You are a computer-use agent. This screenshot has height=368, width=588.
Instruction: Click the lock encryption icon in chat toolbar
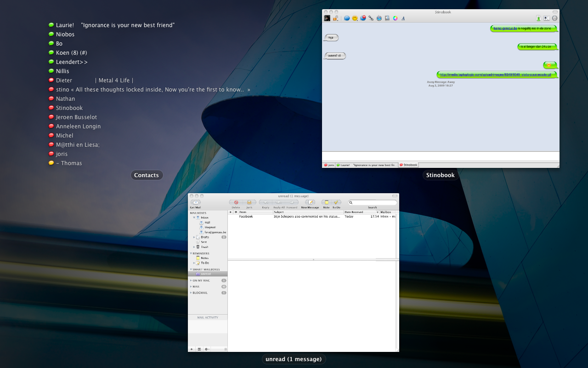(335, 18)
